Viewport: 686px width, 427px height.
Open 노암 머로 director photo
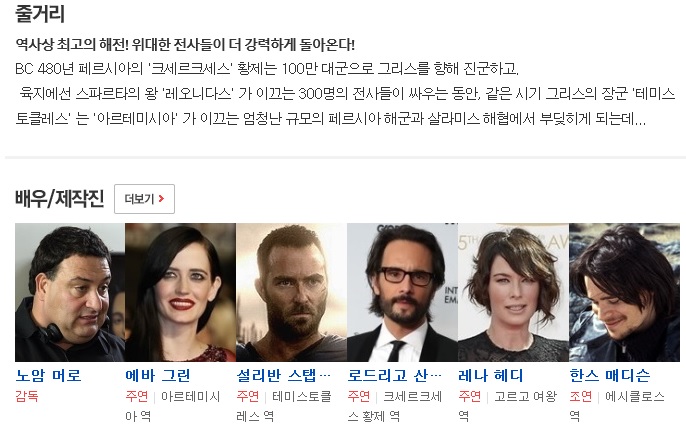pyautogui.click(x=70, y=292)
